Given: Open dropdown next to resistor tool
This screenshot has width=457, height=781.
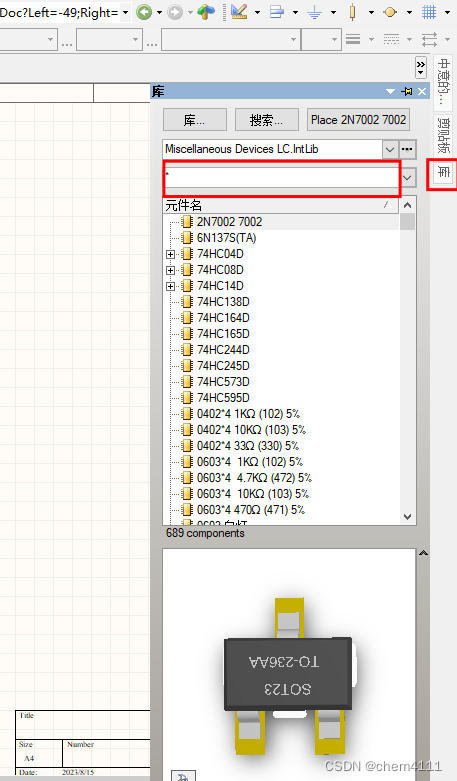Looking at the screenshot, I should pyautogui.click(x=371, y=12).
